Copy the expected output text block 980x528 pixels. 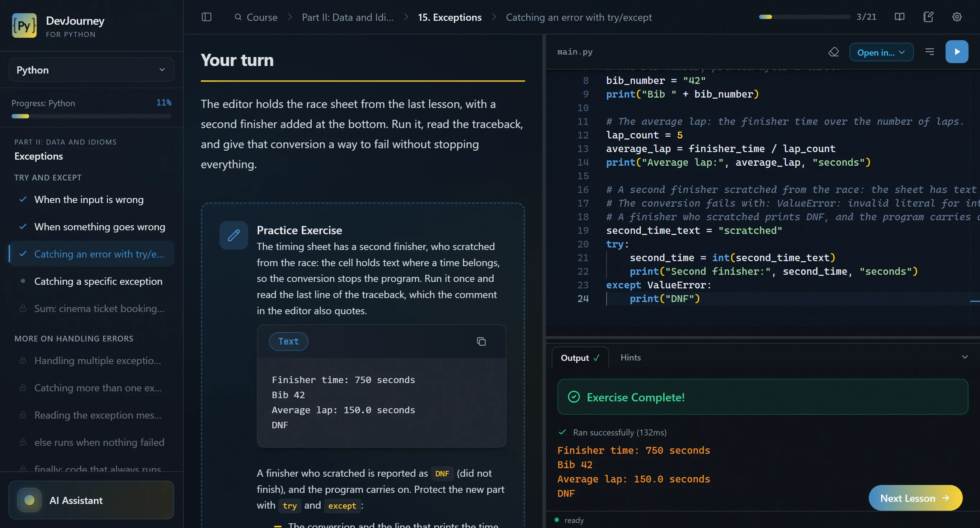pyautogui.click(x=481, y=341)
